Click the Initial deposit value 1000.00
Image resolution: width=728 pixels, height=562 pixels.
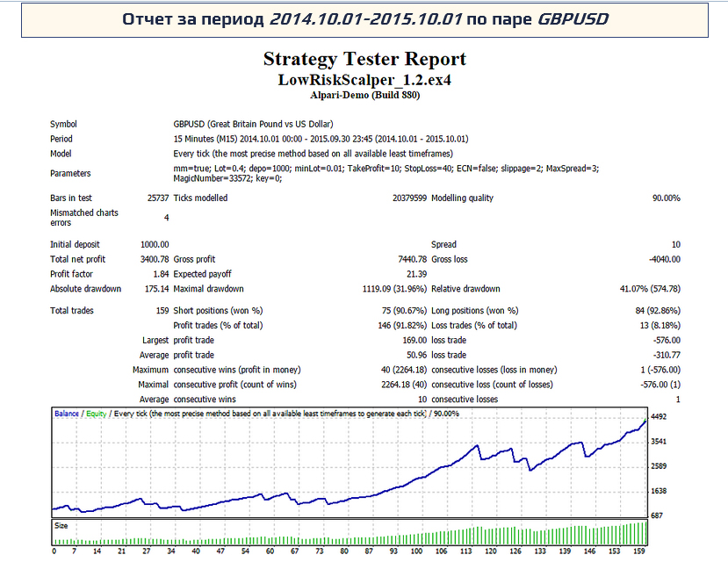tap(155, 245)
